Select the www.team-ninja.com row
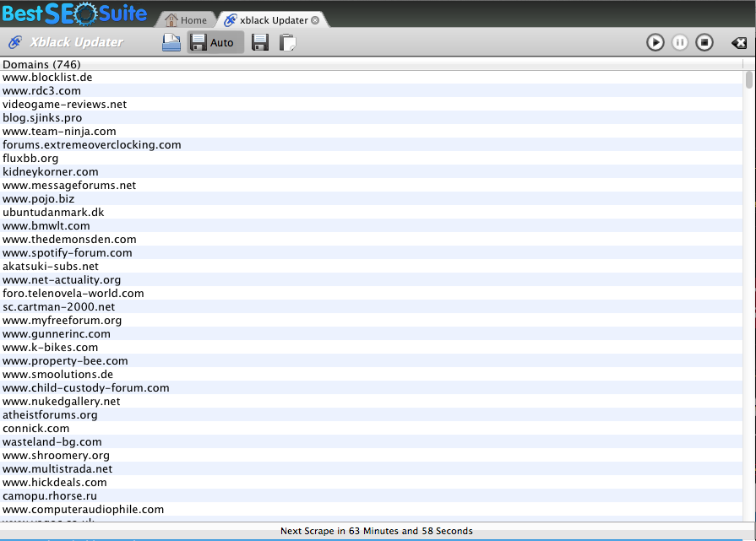The height and width of the screenshot is (541, 756). (x=372, y=131)
